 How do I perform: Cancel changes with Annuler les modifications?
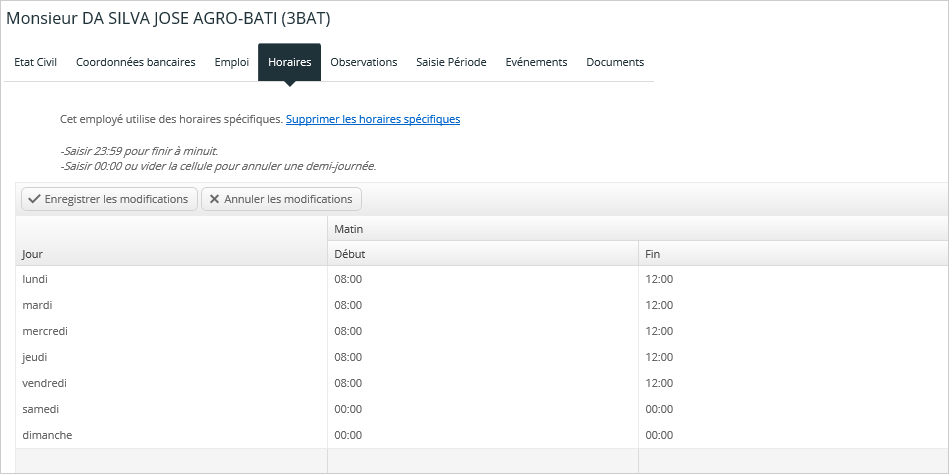(281, 199)
